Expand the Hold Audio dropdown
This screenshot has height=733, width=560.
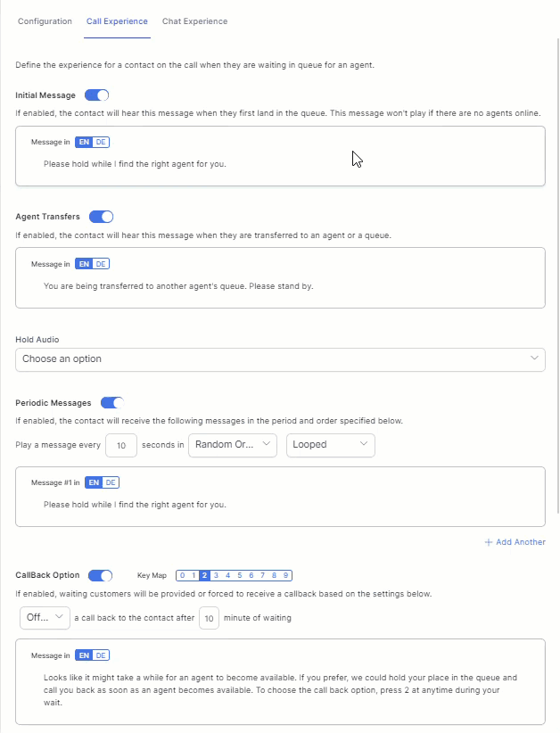pos(280,359)
